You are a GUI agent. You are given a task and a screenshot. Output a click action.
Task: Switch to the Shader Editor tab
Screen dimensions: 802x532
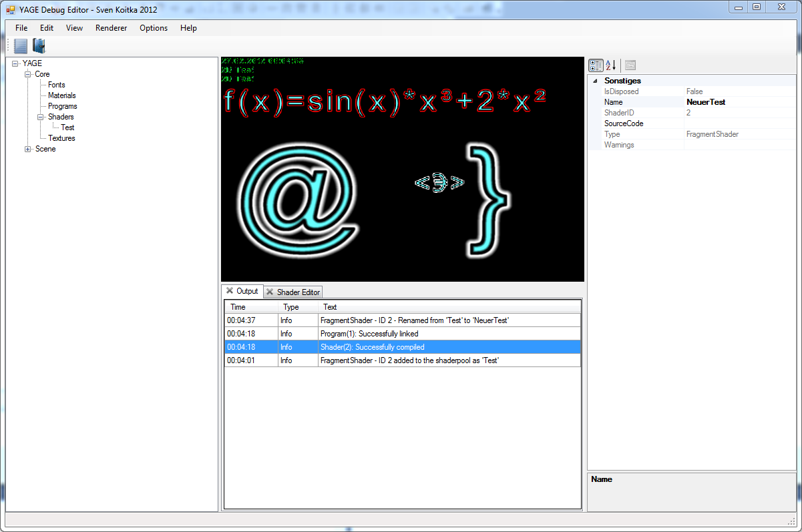[298, 292]
